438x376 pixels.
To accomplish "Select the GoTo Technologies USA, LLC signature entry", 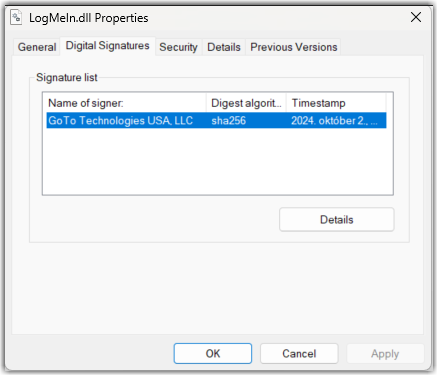I will click(x=216, y=120).
